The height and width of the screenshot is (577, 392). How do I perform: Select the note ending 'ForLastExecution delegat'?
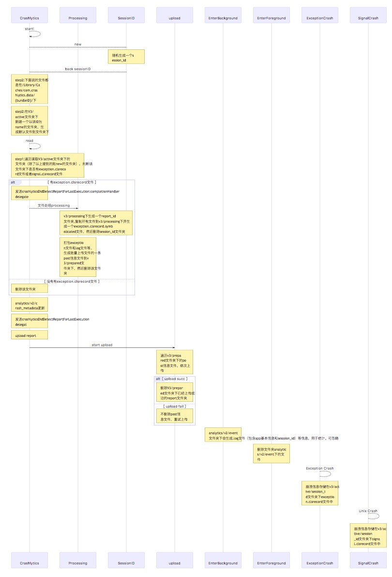click(30, 321)
